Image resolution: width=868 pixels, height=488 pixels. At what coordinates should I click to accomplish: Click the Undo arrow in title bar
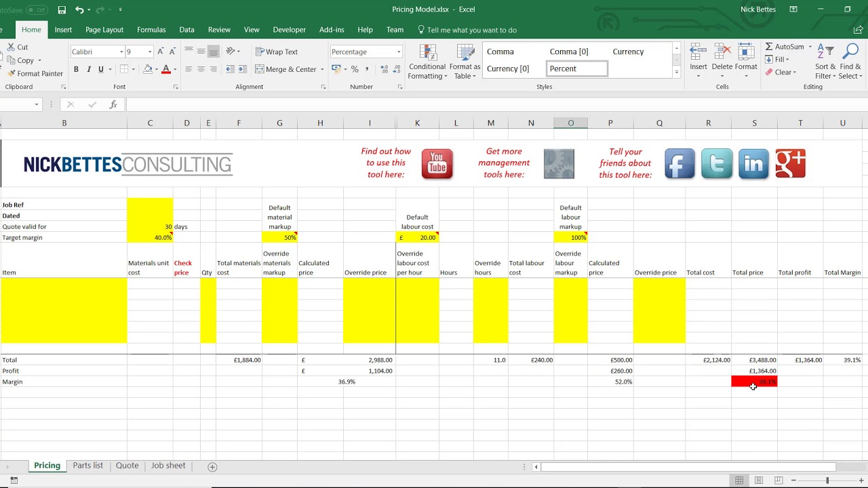click(x=80, y=9)
